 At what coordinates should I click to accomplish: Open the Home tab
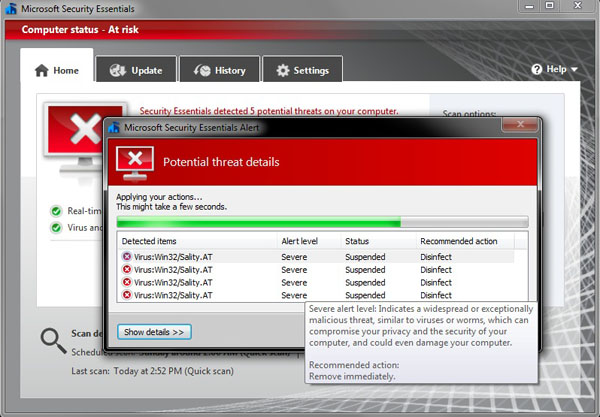click(57, 65)
